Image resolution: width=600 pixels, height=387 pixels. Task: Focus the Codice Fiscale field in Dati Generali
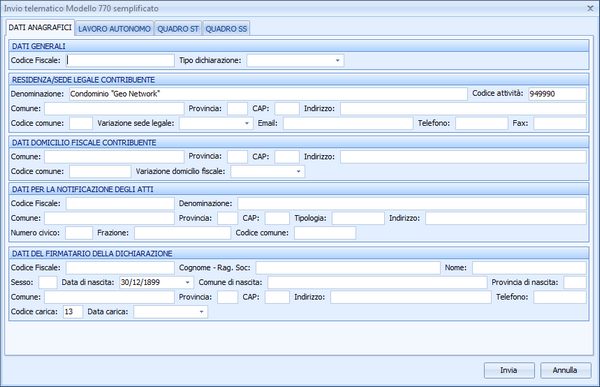point(120,60)
